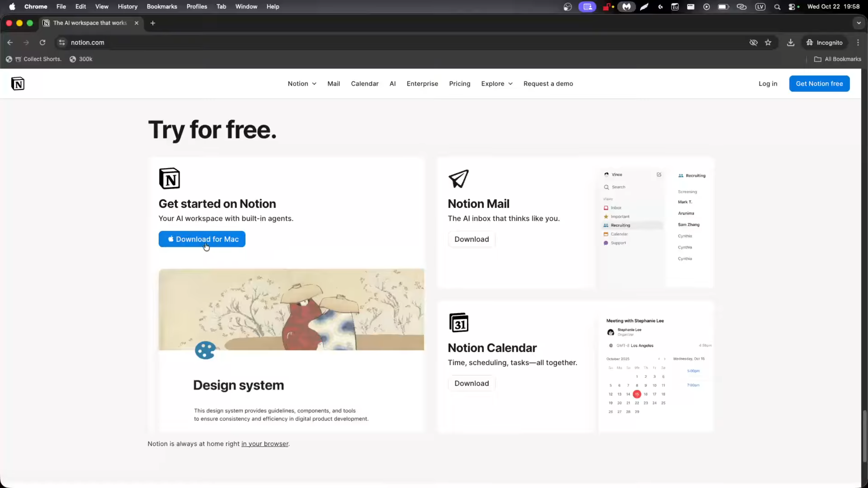Open the Edit menu

80,6
